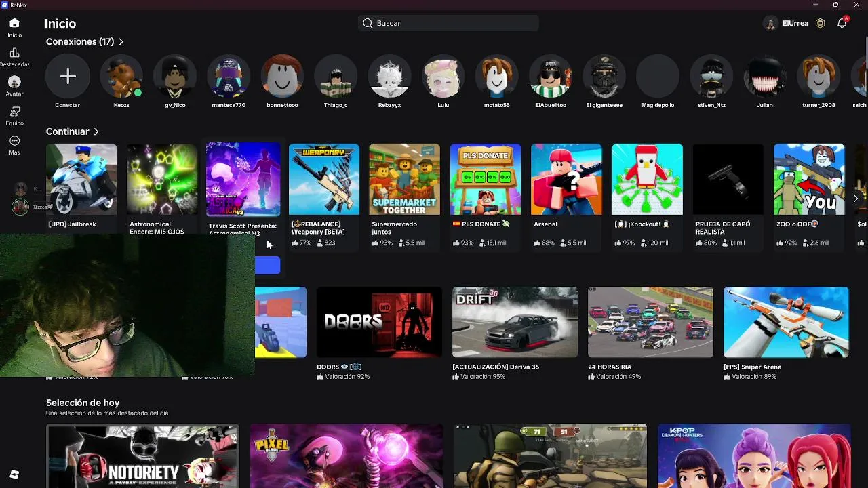Open Magidepollo friend avatar
This screenshot has height=488, width=868.
point(658,77)
